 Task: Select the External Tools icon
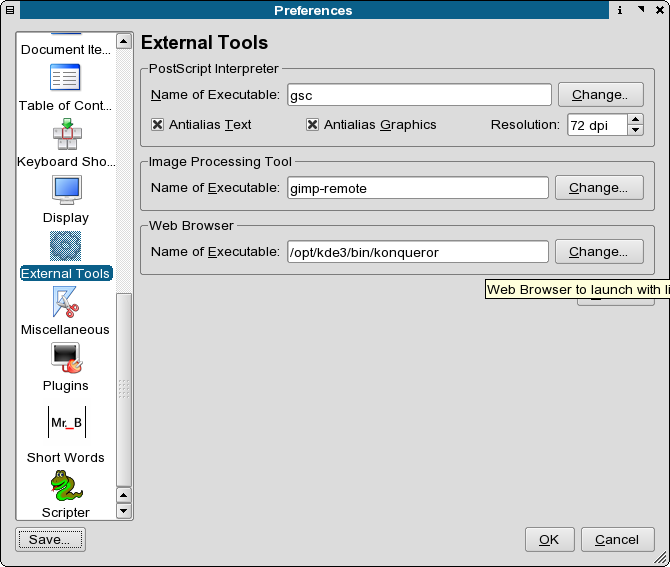pos(65,248)
